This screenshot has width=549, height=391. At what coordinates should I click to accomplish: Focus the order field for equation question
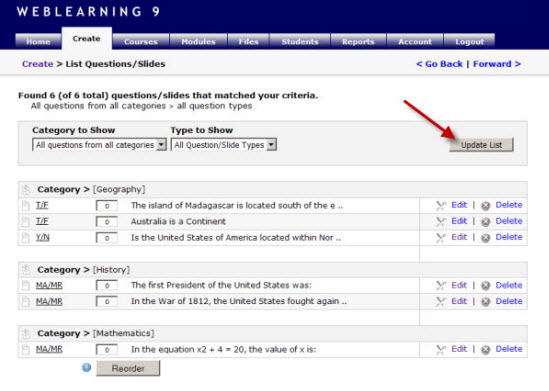[106, 349]
